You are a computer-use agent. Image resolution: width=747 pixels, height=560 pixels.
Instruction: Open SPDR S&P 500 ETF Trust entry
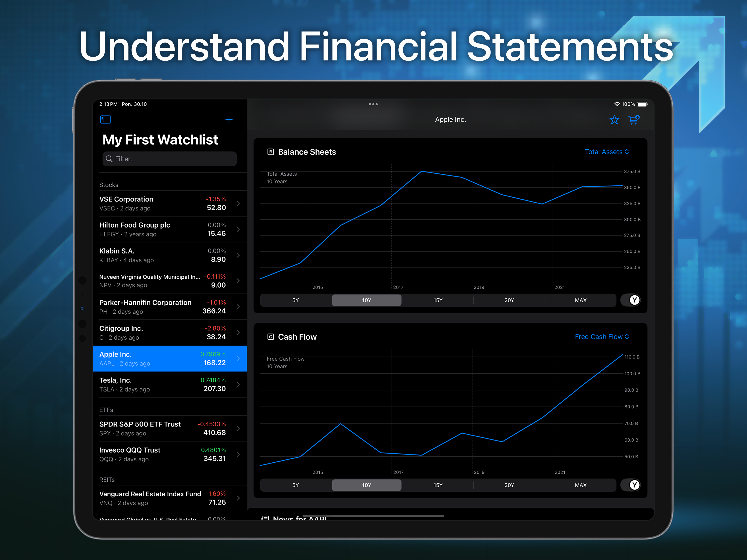[x=162, y=428]
